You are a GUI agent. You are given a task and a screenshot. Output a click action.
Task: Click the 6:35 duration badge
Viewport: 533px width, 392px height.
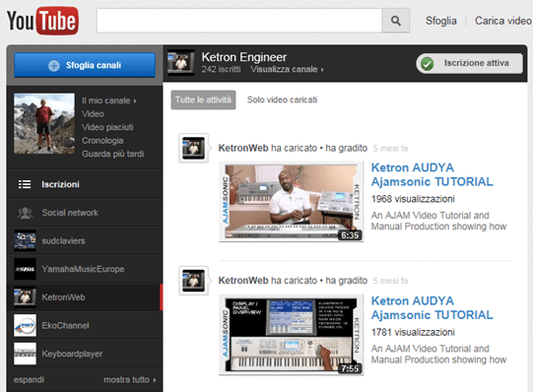click(x=350, y=235)
